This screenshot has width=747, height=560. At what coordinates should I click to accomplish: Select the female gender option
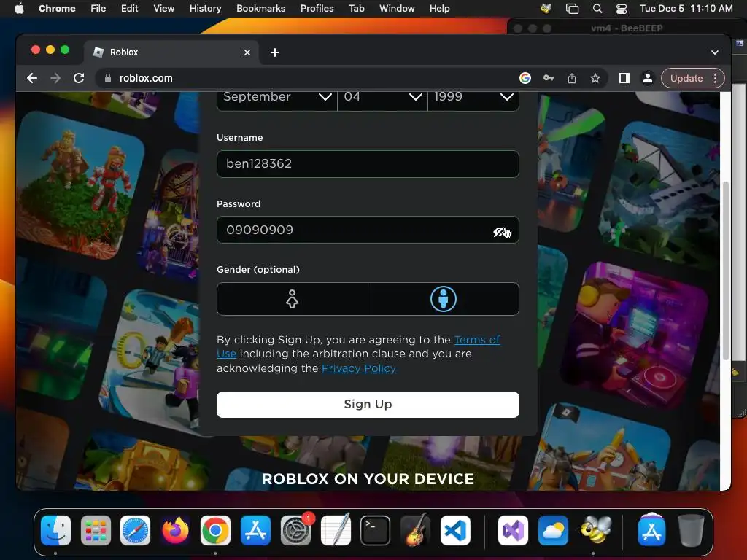pos(292,299)
